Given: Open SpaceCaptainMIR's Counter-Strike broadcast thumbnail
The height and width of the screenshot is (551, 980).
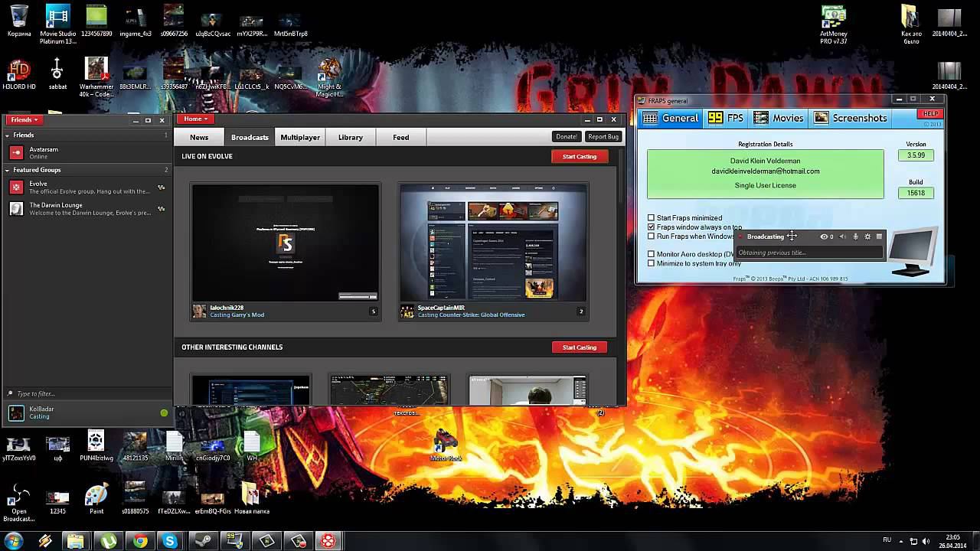Looking at the screenshot, I should pyautogui.click(x=493, y=243).
